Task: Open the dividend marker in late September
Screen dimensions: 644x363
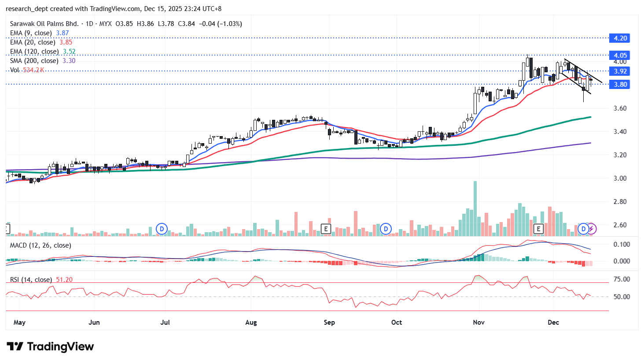Action: pos(386,229)
